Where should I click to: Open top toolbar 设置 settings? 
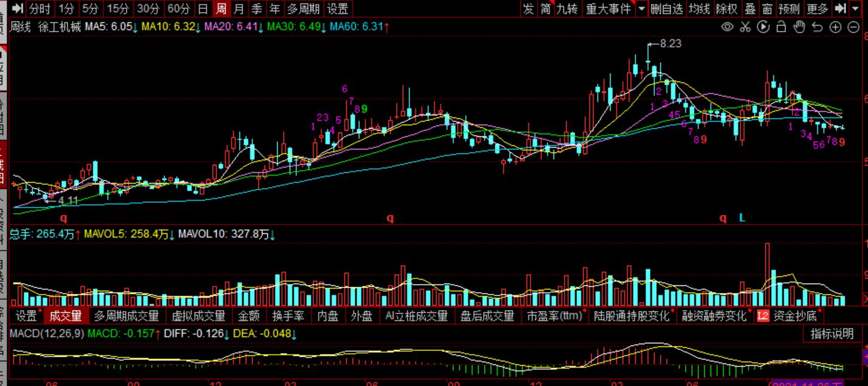[x=337, y=8]
